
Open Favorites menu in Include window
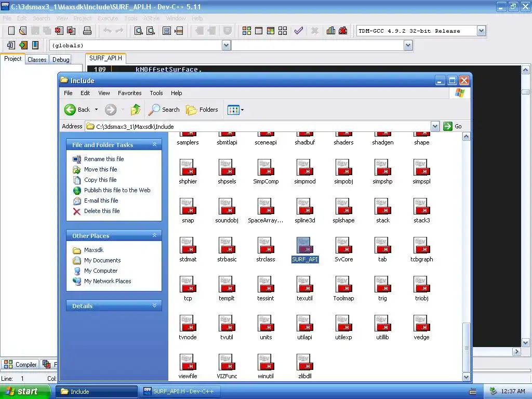[129, 93]
